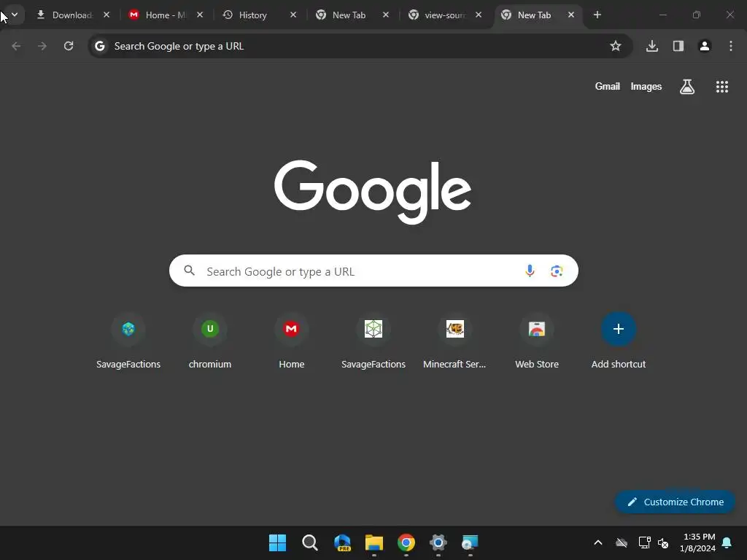Close the History tab

point(293,15)
